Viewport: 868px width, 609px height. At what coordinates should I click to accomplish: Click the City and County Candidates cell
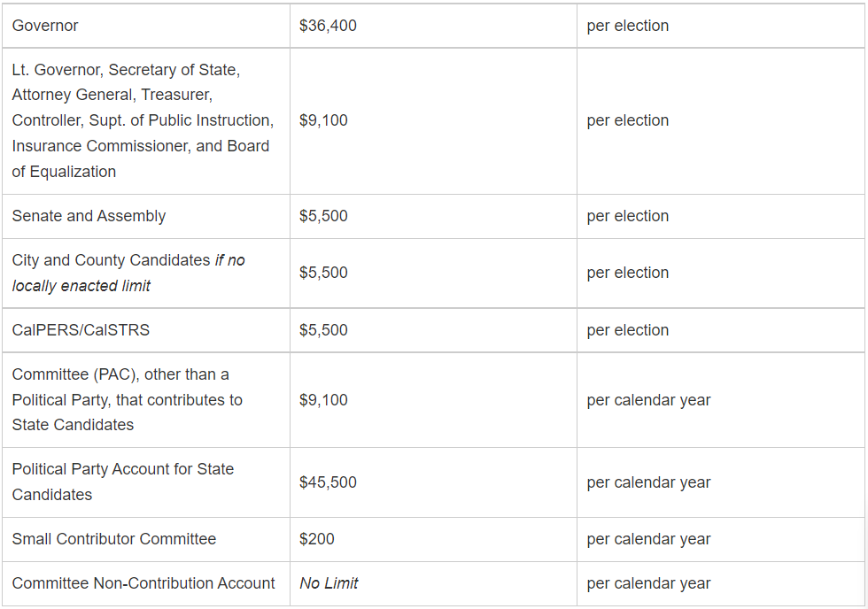[x=128, y=273]
